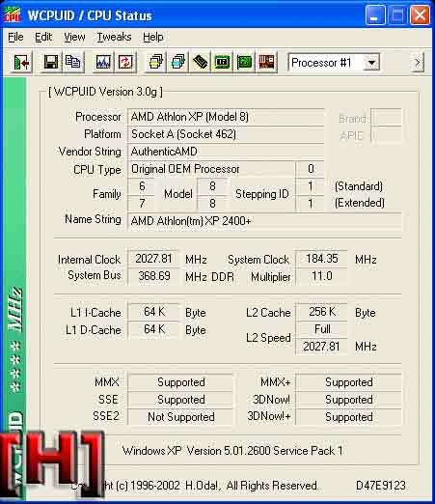Select the Processor #1 combo box

pyautogui.click(x=334, y=63)
